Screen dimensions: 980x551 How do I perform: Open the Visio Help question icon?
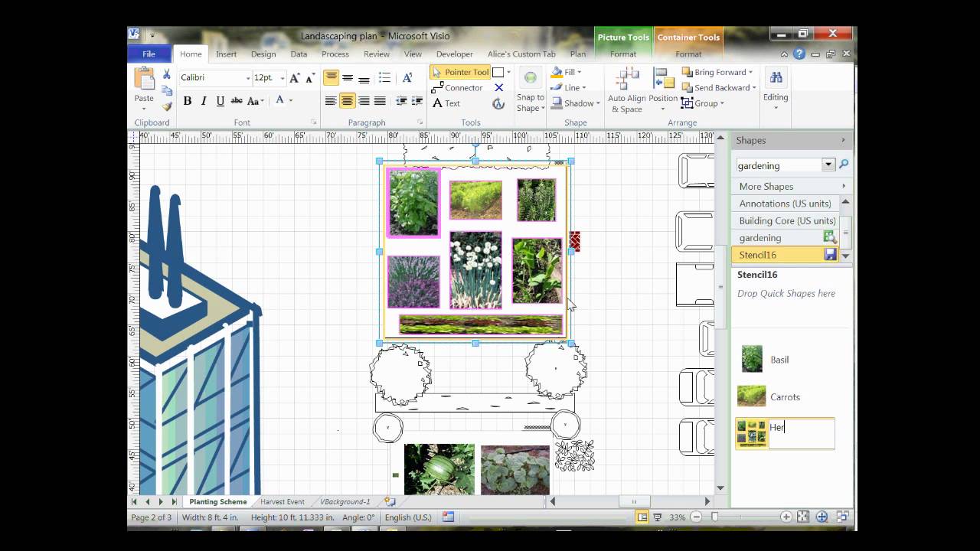[799, 54]
